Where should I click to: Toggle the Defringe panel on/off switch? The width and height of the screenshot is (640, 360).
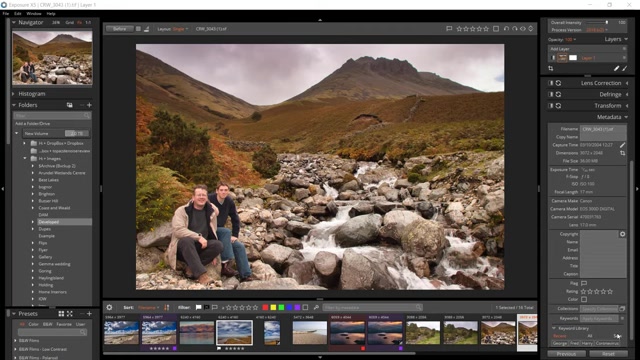(551, 94)
